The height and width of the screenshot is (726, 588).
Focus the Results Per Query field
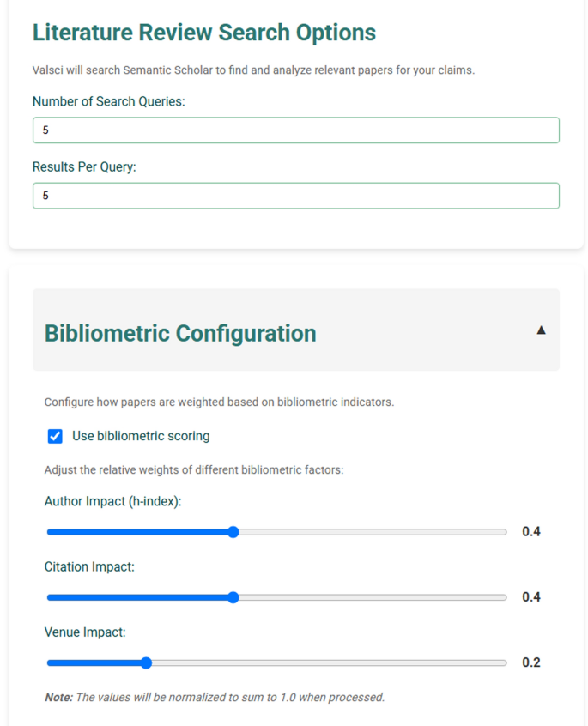296,196
